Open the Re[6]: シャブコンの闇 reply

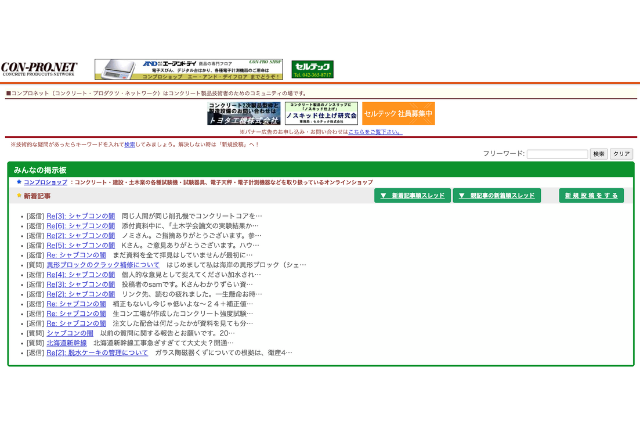click(81, 226)
